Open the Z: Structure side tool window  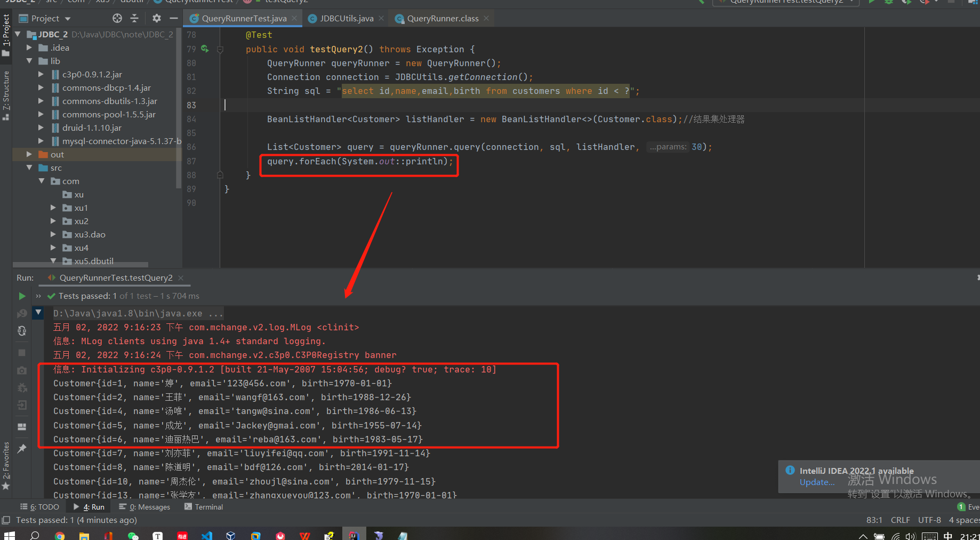6,95
